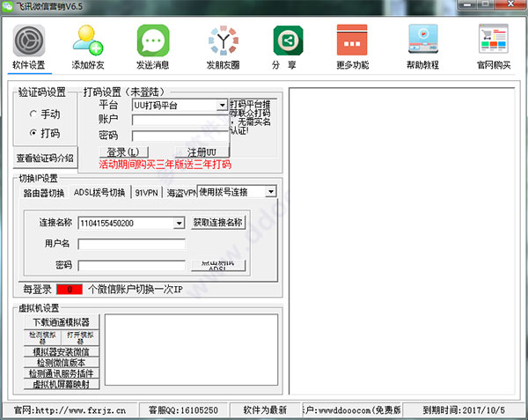Click the 官网购买 shopping icon

[x=494, y=39]
